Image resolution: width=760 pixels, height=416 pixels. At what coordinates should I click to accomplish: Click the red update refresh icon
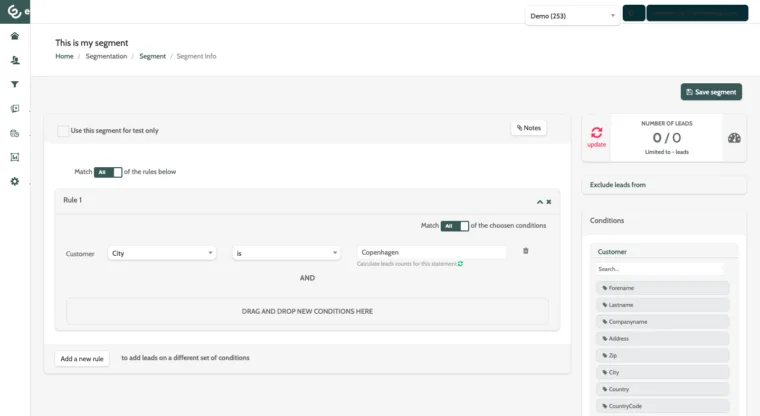coord(597,132)
